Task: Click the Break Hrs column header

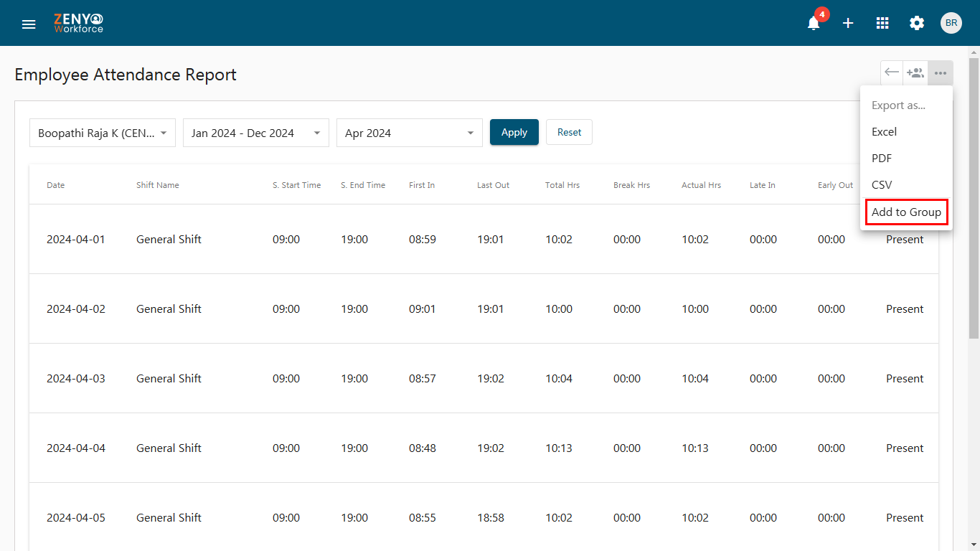Action: 632,185
